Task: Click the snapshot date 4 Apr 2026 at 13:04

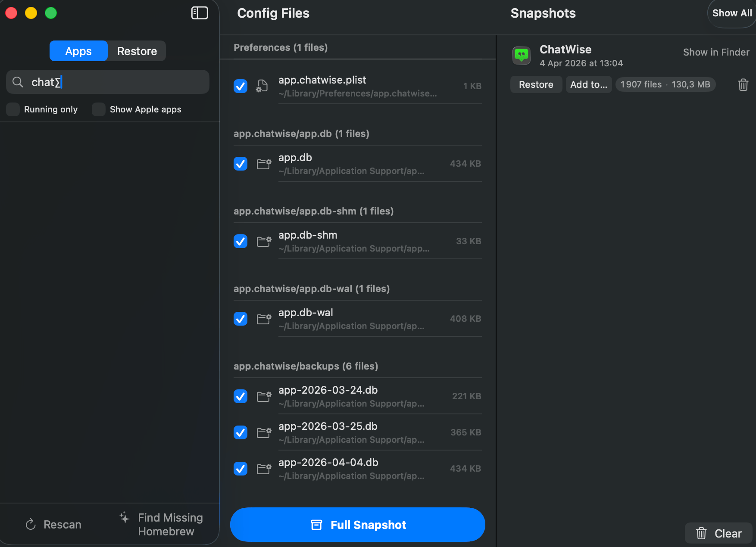Action: (581, 63)
